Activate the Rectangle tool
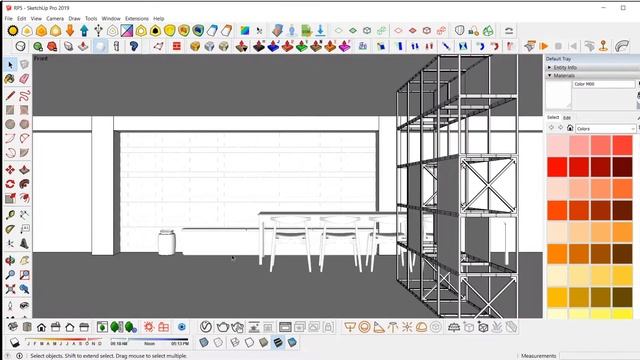Image resolution: width=640 pixels, height=360 pixels. click(x=10, y=110)
